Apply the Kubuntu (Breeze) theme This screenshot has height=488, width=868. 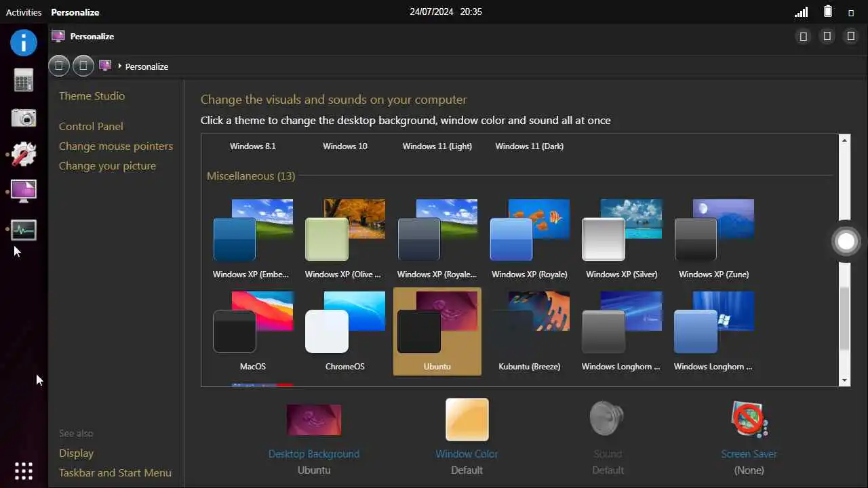(529, 331)
